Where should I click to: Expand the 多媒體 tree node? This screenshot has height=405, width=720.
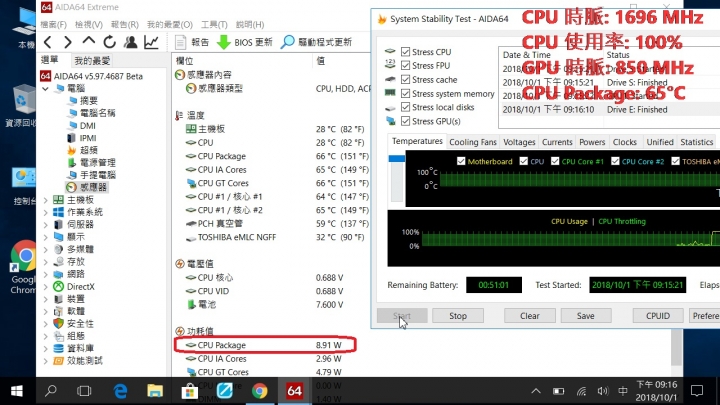click(45, 249)
